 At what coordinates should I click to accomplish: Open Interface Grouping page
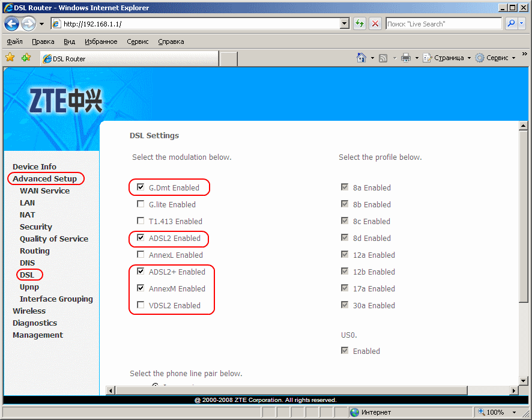(x=56, y=299)
